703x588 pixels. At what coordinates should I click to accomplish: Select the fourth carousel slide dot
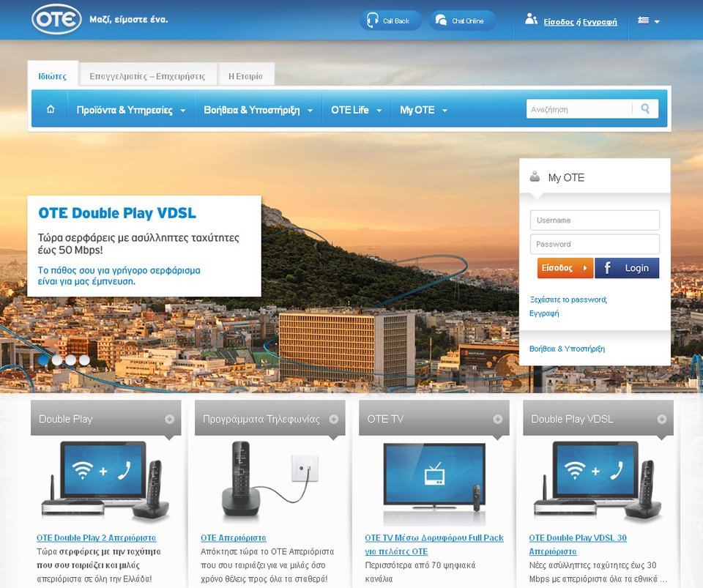coord(84,360)
